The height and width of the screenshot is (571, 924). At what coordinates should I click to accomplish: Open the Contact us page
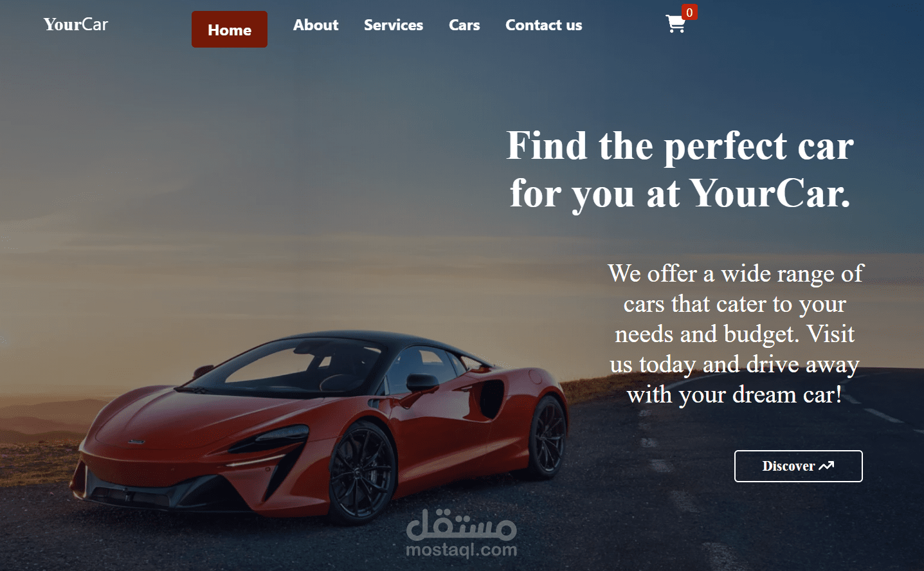click(544, 25)
